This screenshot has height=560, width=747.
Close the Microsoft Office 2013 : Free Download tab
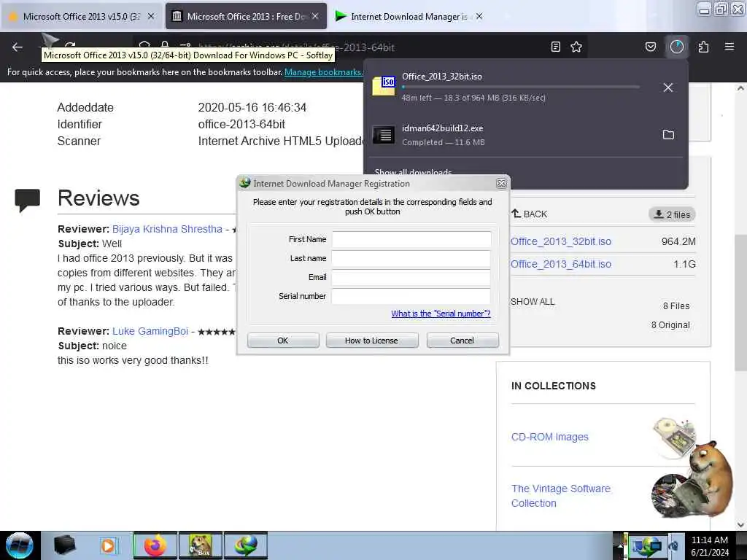pyautogui.click(x=315, y=16)
